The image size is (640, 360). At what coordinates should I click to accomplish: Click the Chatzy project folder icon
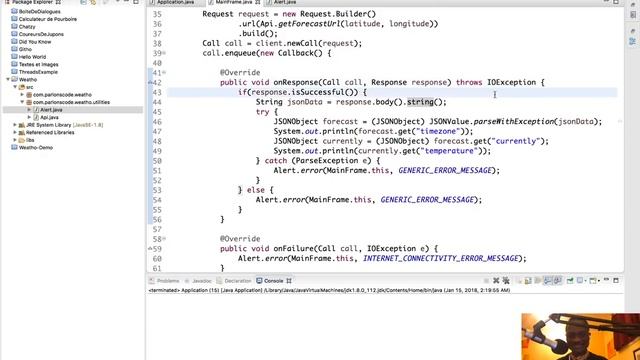[14, 27]
